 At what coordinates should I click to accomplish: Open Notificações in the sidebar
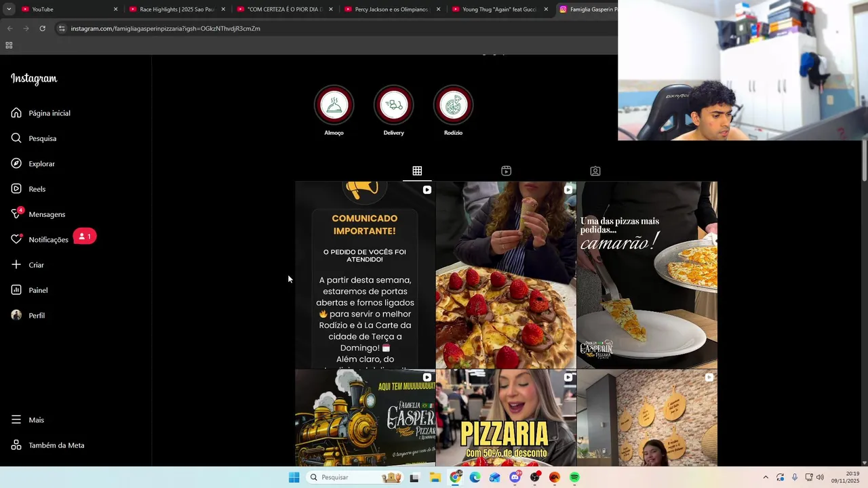[40, 240]
